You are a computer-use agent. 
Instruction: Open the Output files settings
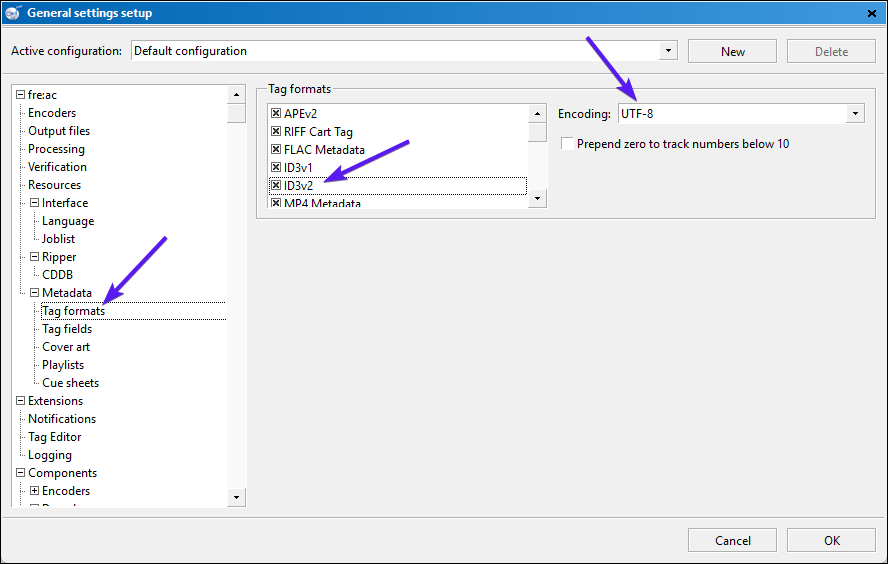click(59, 131)
